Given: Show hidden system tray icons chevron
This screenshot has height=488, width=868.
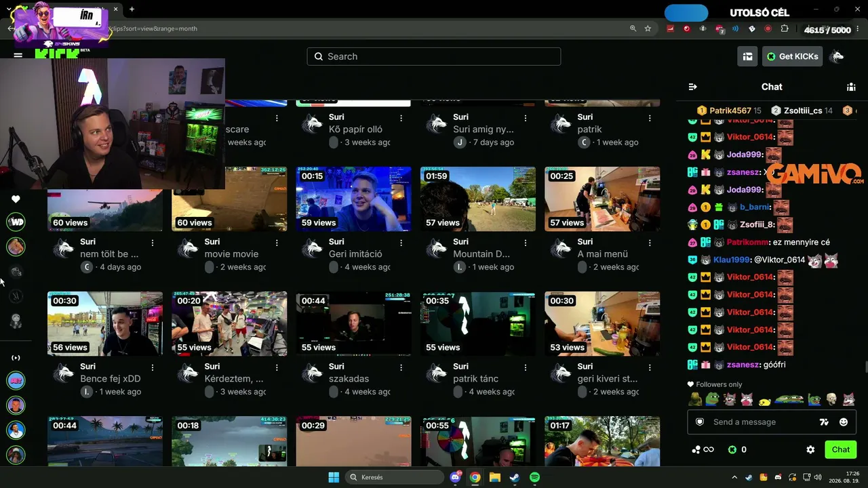Looking at the screenshot, I should (734, 477).
